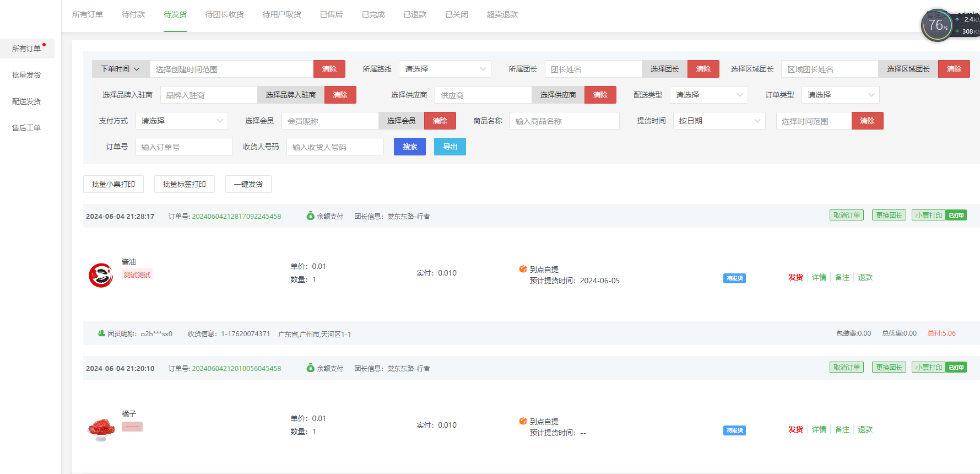Click the 已打印 badge on second order
Image resolution: width=980 pixels, height=474 pixels.
[956, 368]
